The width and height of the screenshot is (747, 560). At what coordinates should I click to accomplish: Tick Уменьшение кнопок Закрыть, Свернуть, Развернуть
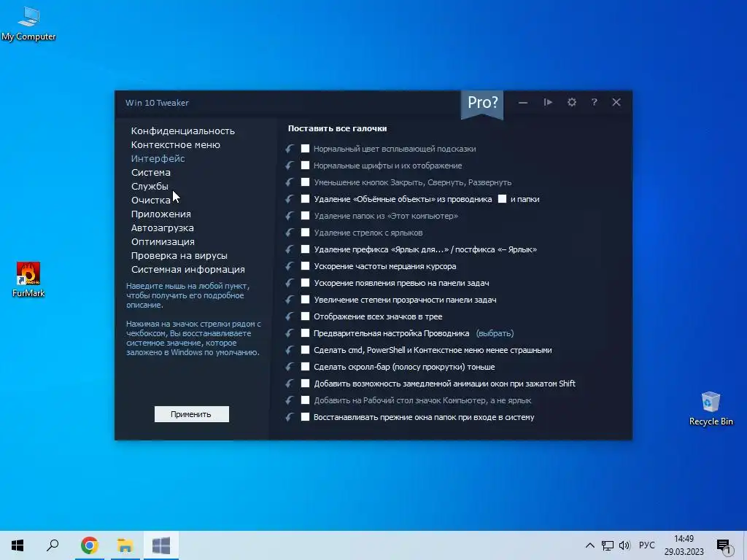tap(306, 182)
